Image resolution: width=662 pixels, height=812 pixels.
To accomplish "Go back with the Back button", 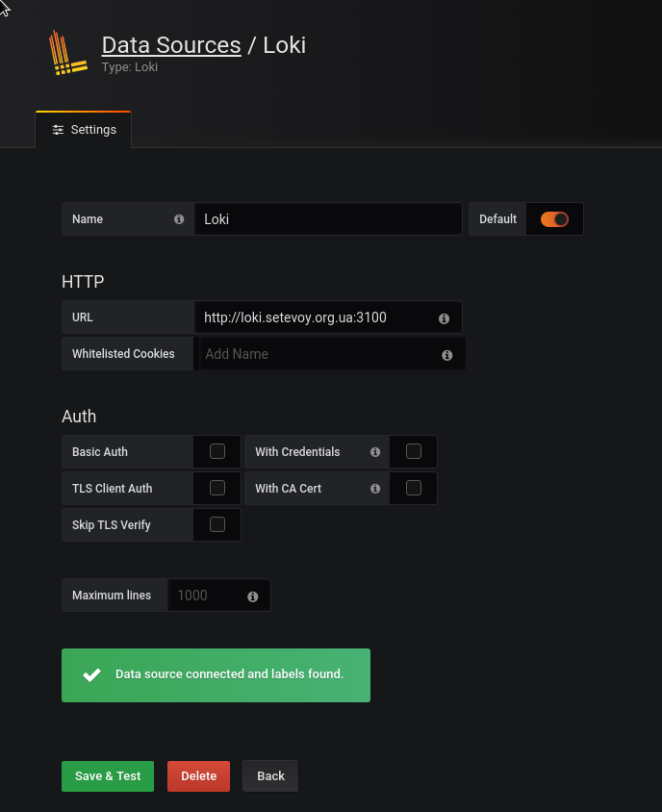I will pos(270,775).
